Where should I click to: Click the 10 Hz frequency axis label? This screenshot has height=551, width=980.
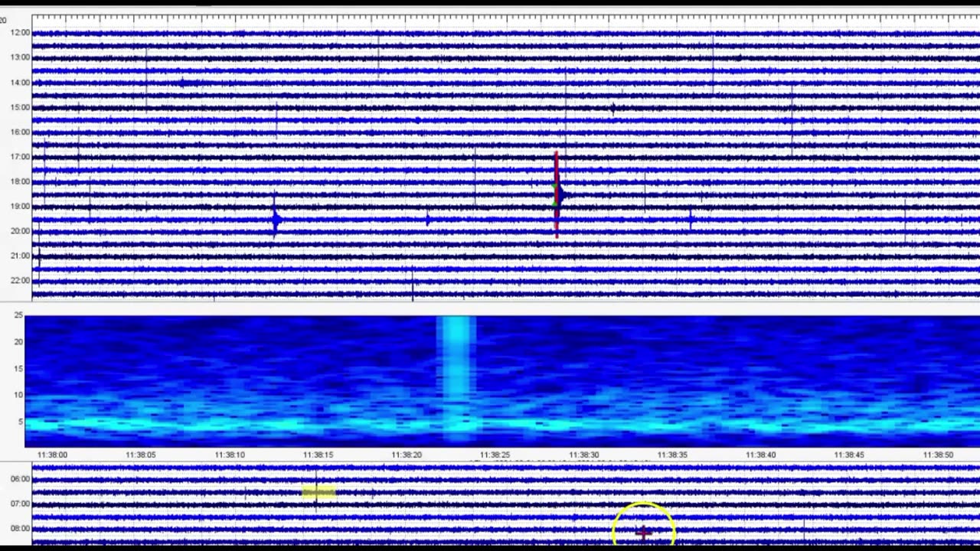(18, 395)
